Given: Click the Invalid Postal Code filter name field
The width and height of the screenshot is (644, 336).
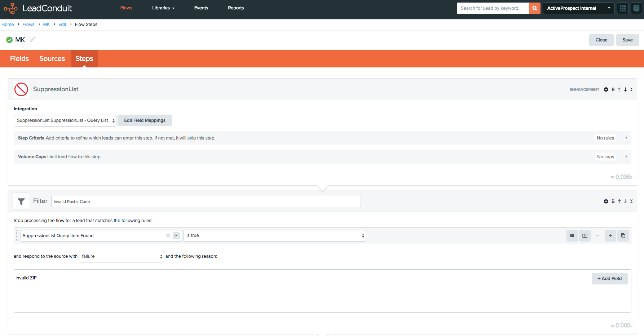Looking at the screenshot, I should click(x=206, y=202).
